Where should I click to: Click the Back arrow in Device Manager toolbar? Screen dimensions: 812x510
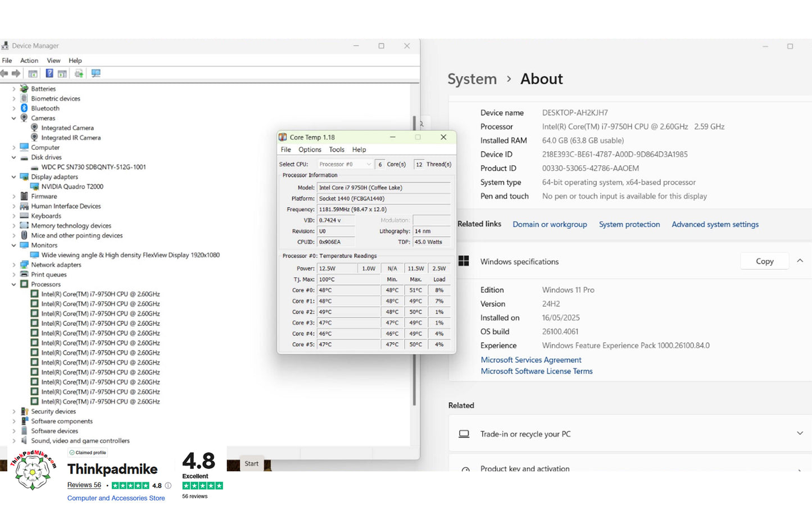(4, 74)
